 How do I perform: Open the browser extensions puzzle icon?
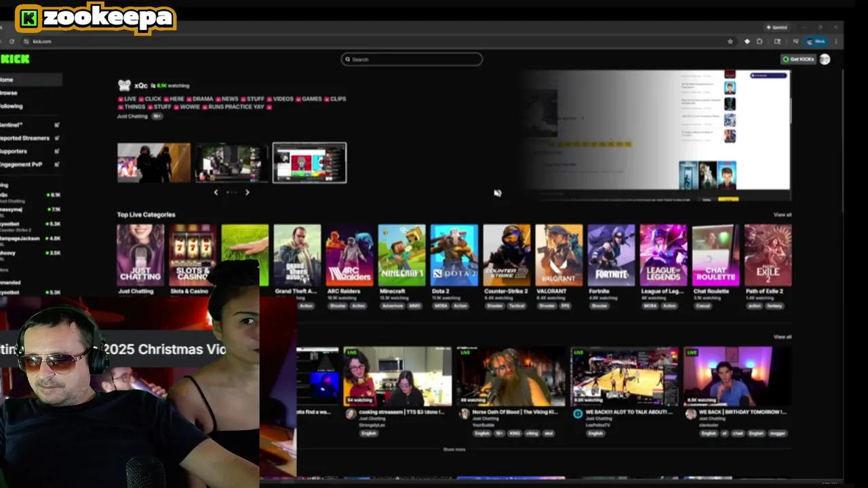[x=759, y=41]
